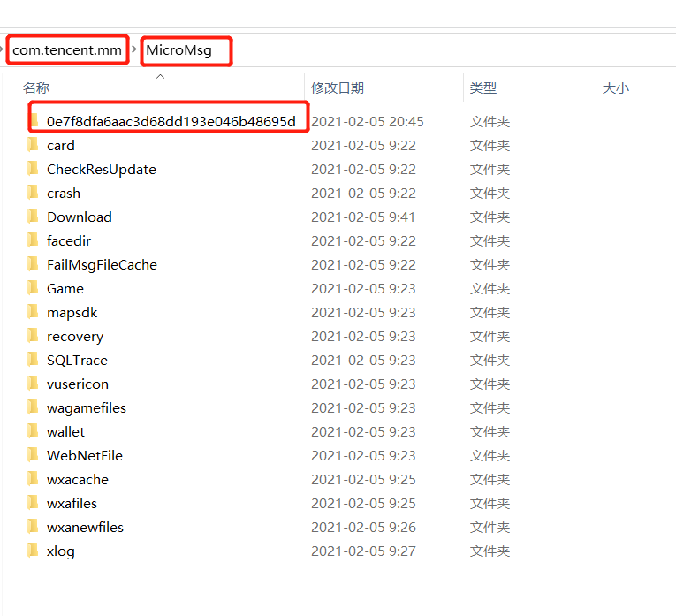Click the crash folder icon
The width and height of the screenshot is (676, 616).
[34, 193]
